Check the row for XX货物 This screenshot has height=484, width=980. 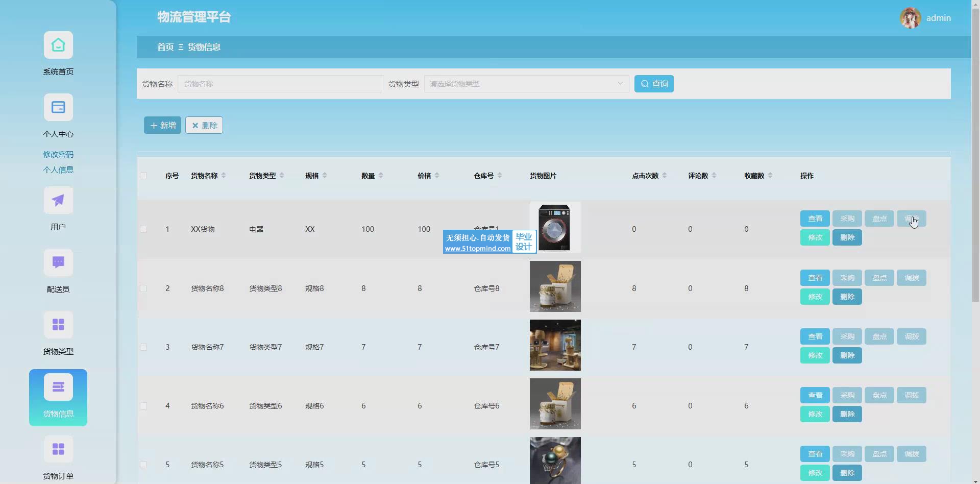point(143,229)
